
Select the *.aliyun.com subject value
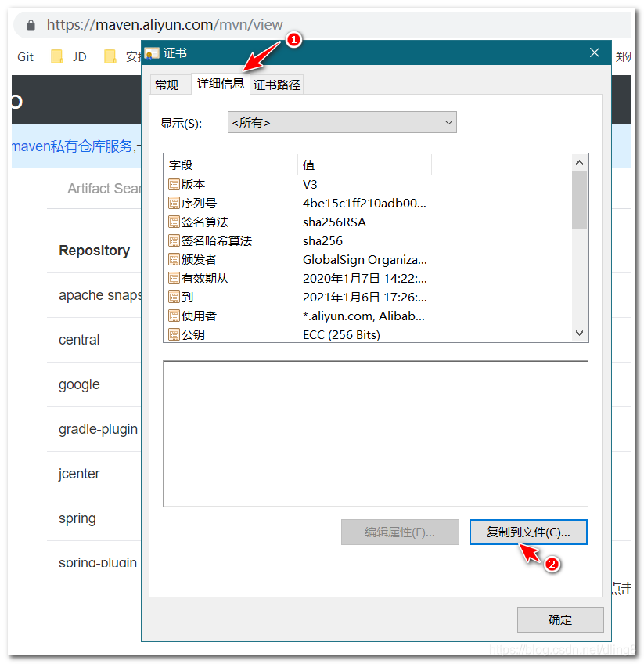click(x=364, y=316)
